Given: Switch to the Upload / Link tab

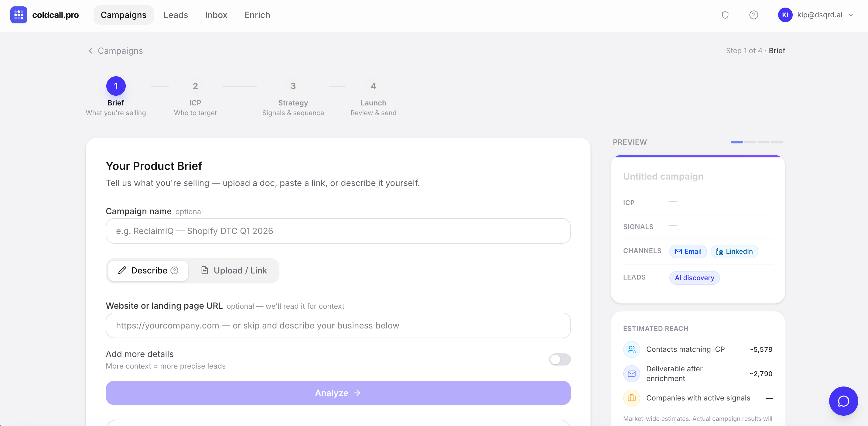Looking at the screenshot, I should click(x=234, y=271).
